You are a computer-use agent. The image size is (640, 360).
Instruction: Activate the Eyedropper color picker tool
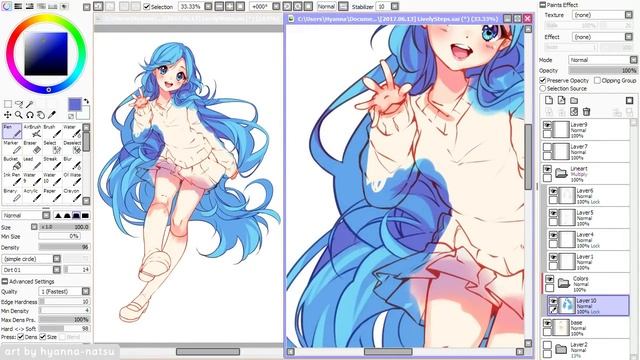tap(52, 115)
